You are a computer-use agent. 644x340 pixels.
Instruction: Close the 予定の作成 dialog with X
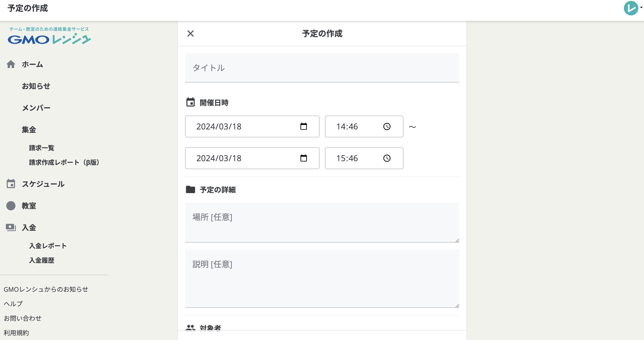(191, 33)
